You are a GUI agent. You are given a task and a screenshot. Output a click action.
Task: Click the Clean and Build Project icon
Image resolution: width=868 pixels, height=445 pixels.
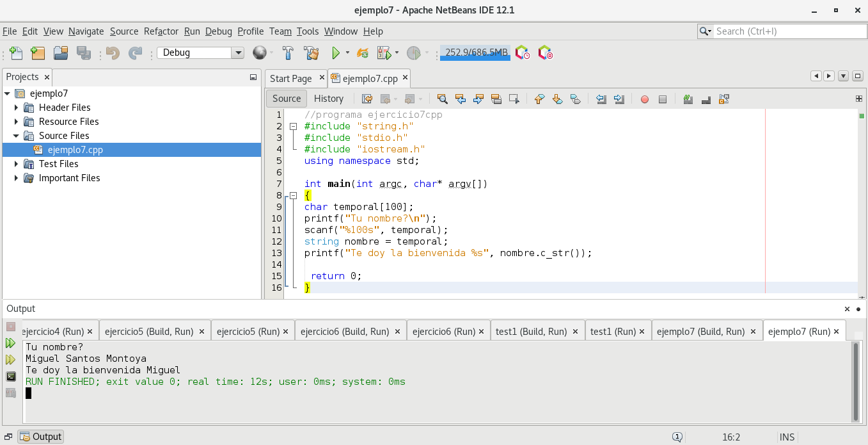coord(311,53)
